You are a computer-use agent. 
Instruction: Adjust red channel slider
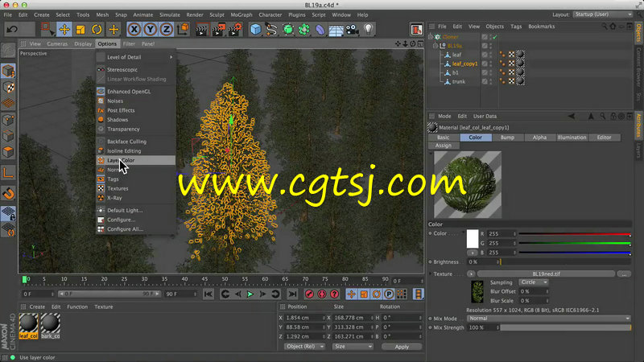coord(575,234)
